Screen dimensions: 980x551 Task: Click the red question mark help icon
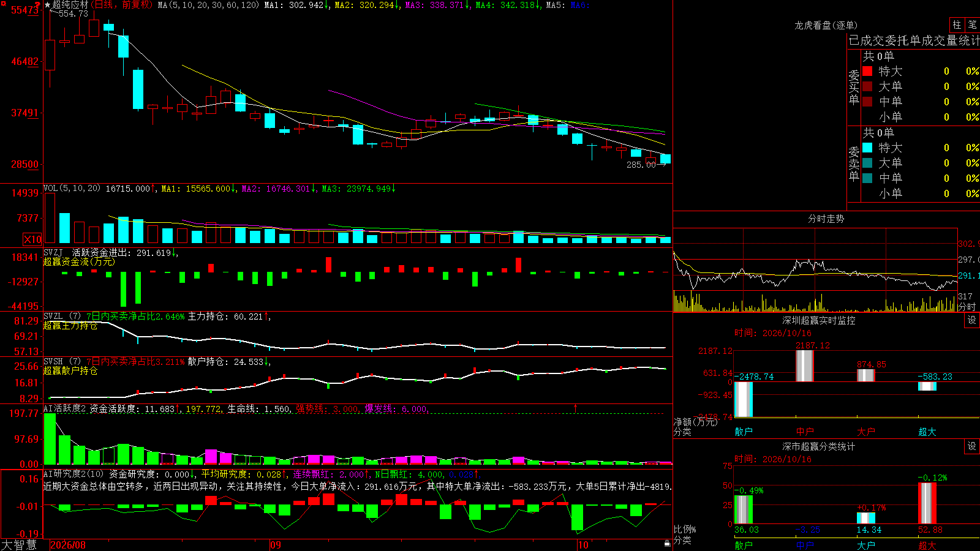click(37, 5)
